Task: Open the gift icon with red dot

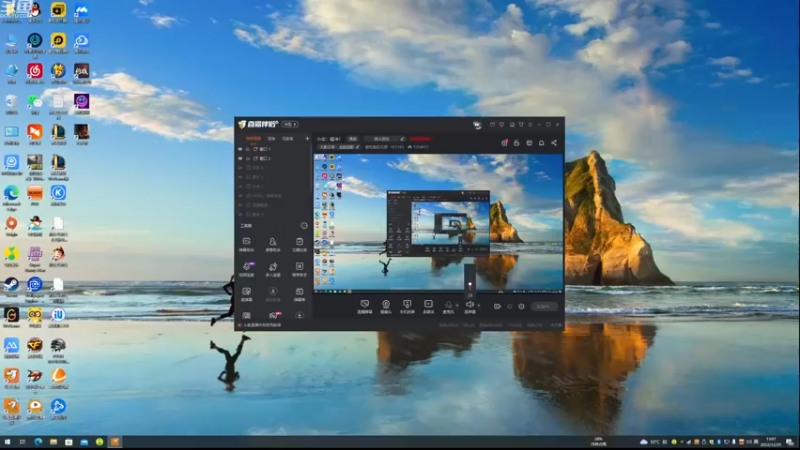Action: click(x=504, y=143)
